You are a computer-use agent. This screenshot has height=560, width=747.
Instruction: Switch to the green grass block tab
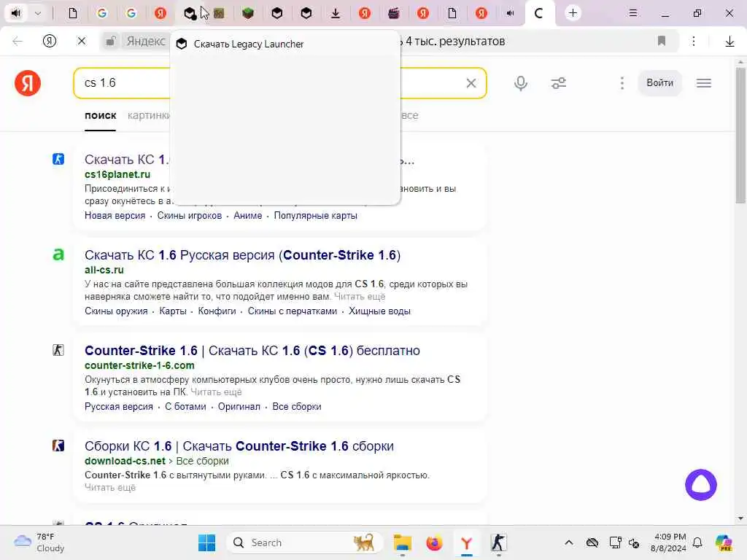(248, 13)
